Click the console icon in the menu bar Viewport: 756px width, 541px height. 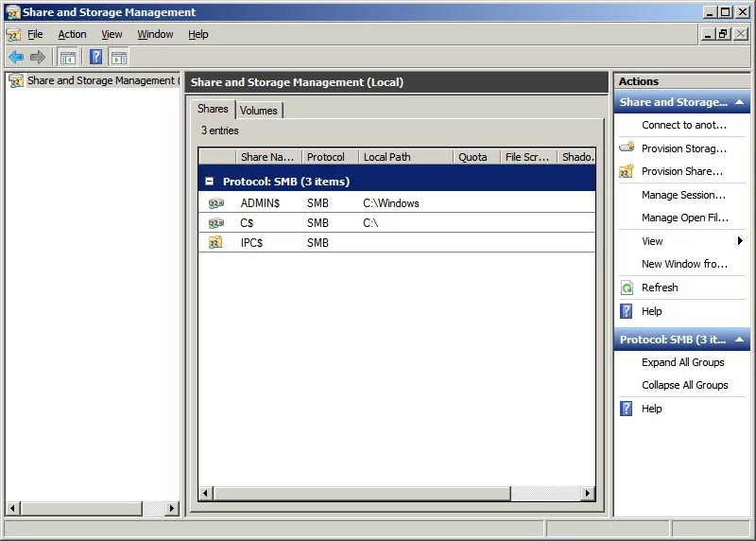coord(13,34)
